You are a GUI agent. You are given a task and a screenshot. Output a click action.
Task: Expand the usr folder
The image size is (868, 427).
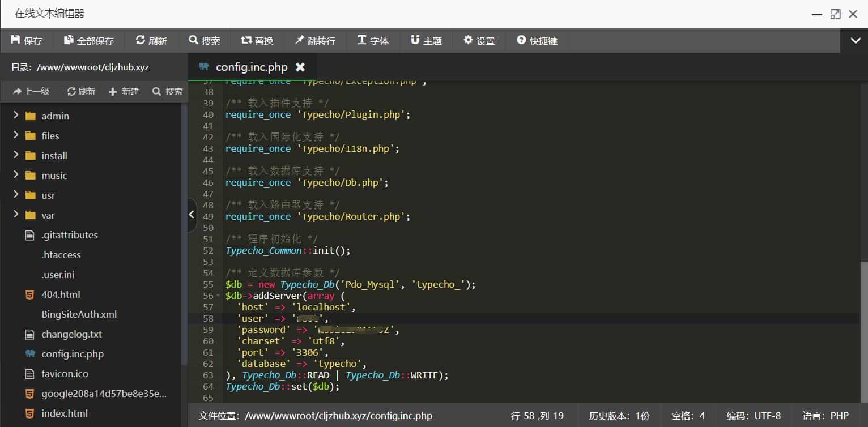pyautogui.click(x=16, y=195)
